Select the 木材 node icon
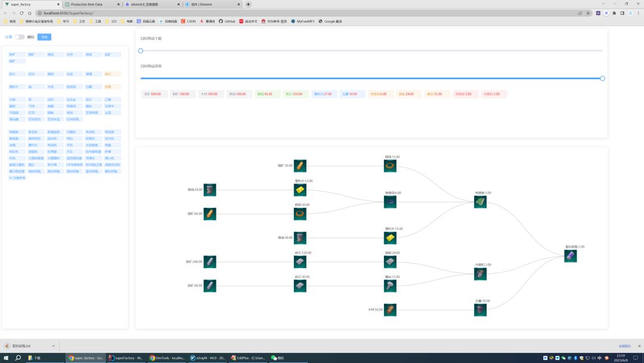 coord(390,310)
